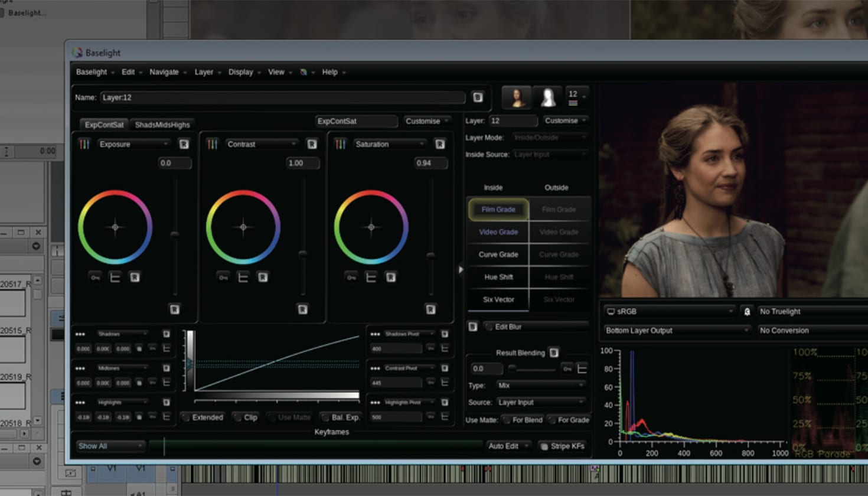Image resolution: width=868 pixels, height=496 pixels.
Task: Select the Video Grade option
Action: pyautogui.click(x=498, y=231)
